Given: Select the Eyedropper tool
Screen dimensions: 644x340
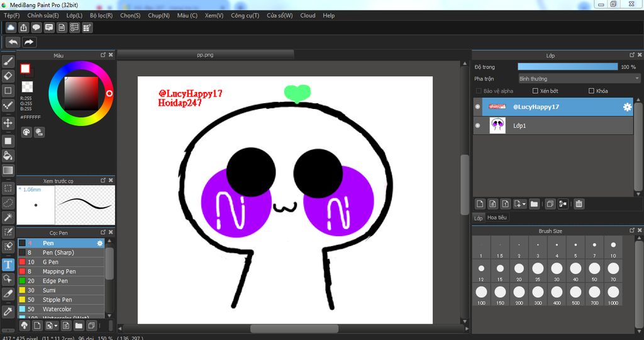Looking at the screenshot, I should (x=8, y=311).
